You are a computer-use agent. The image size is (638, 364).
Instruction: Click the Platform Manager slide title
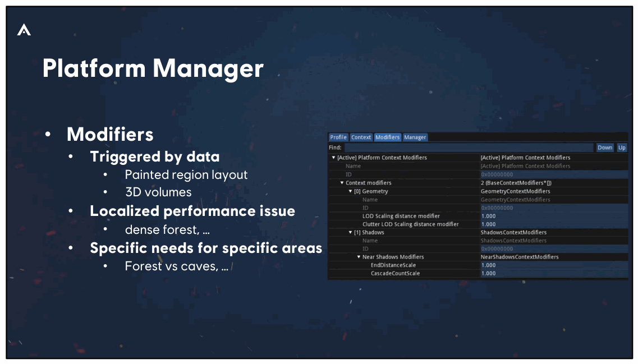tap(153, 68)
